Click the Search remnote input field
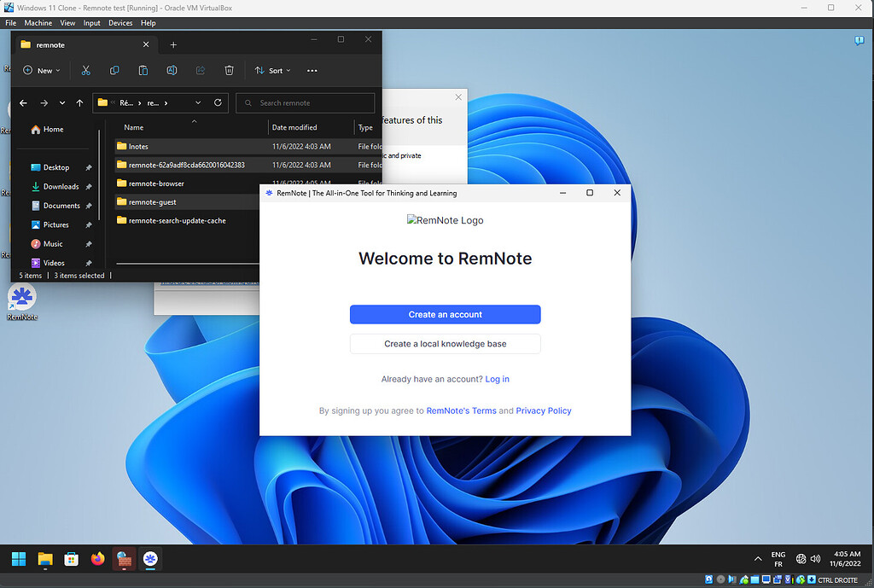Screen dimensions: 874x588 pos(306,102)
